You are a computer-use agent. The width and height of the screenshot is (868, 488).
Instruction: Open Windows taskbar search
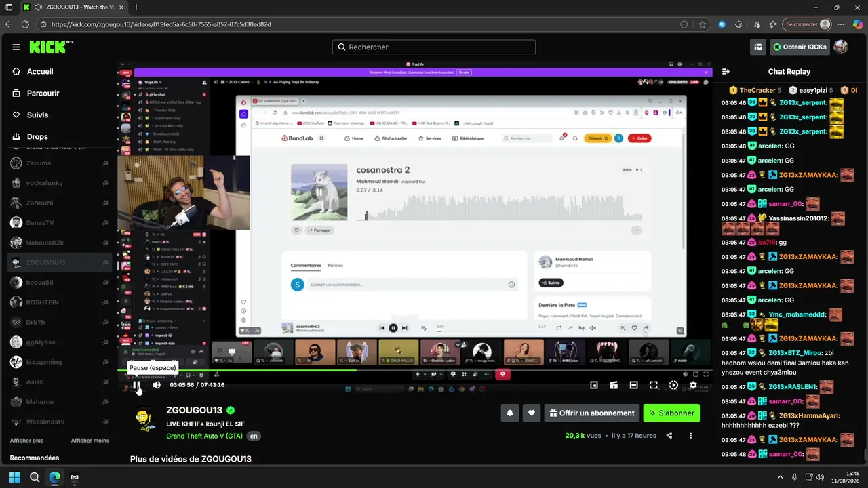(x=35, y=477)
